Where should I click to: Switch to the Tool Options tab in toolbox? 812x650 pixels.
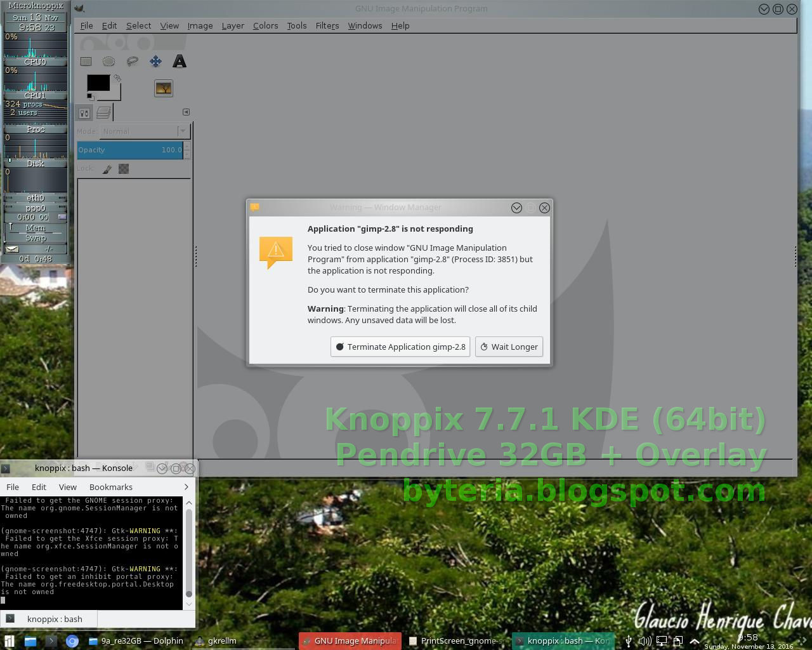(83, 112)
